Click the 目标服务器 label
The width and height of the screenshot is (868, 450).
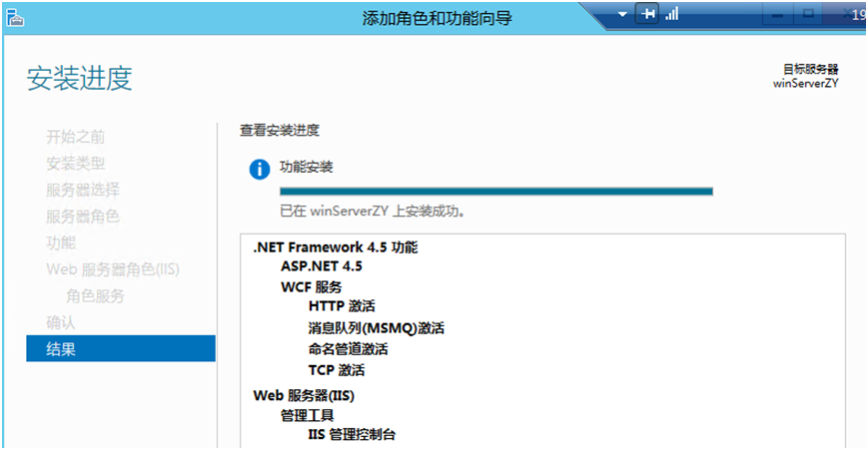[810, 69]
